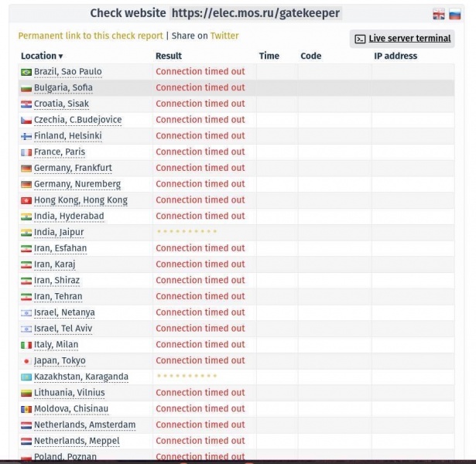This screenshot has width=476, height=464.
Task: Click the Result column header
Action: click(x=169, y=56)
